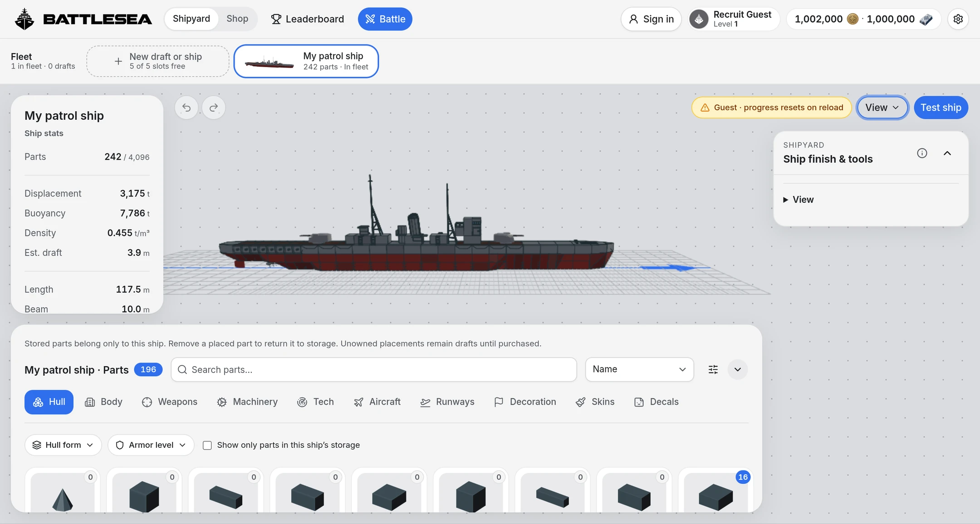Click the undo arrow icon
The image size is (980, 524).
pyautogui.click(x=186, y=108)
